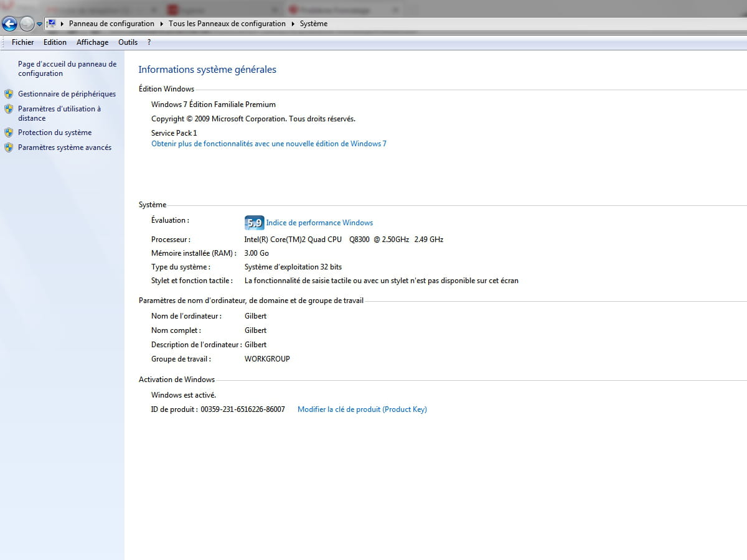This screenshot has height=560, width=747.
Task: Click the Windows est activé text
Action: [184, 395]
